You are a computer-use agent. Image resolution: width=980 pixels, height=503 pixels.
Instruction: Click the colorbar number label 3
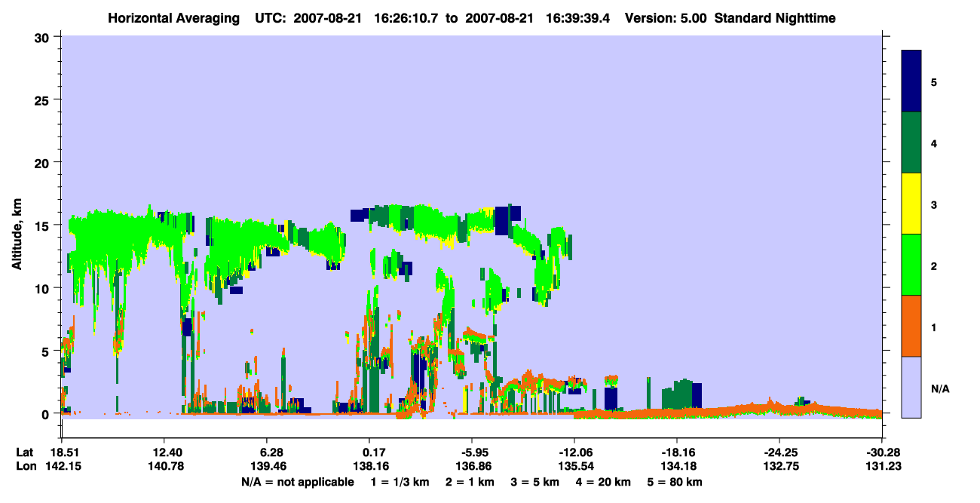click(x=934, y=205)
